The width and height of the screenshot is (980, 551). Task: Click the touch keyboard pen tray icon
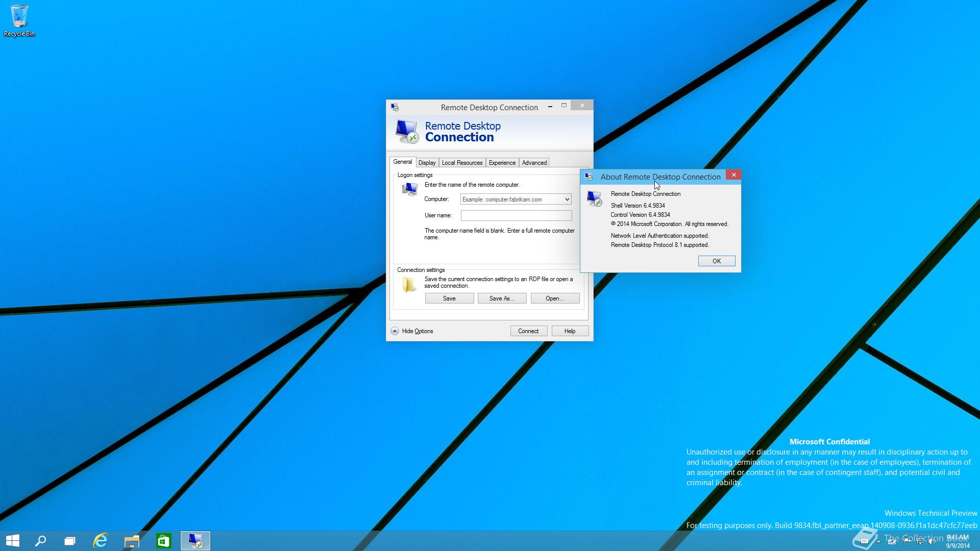click(x=892, y=541)
